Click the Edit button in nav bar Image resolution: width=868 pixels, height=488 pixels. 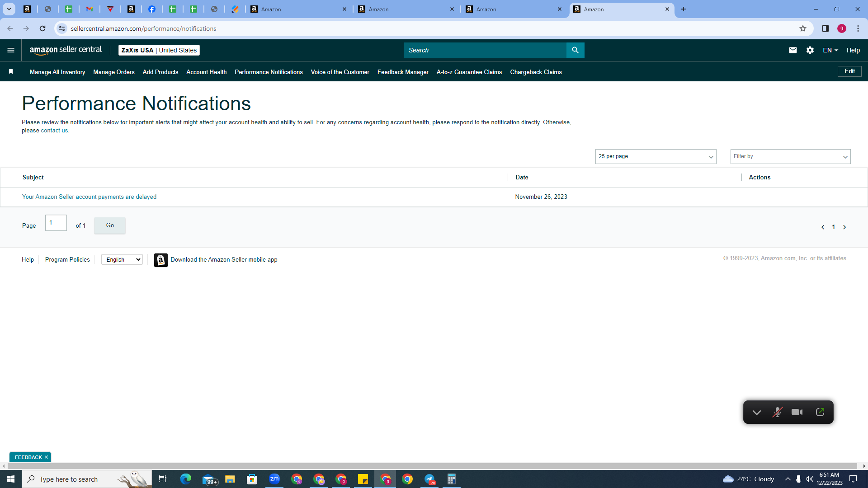click(849, 71)
